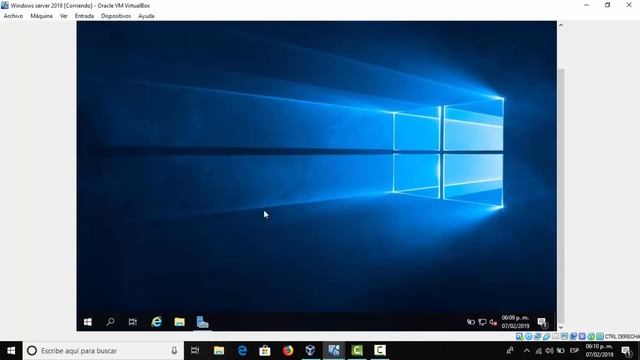Click the VirtualBox mouse integration indicator

click(591, 336)
